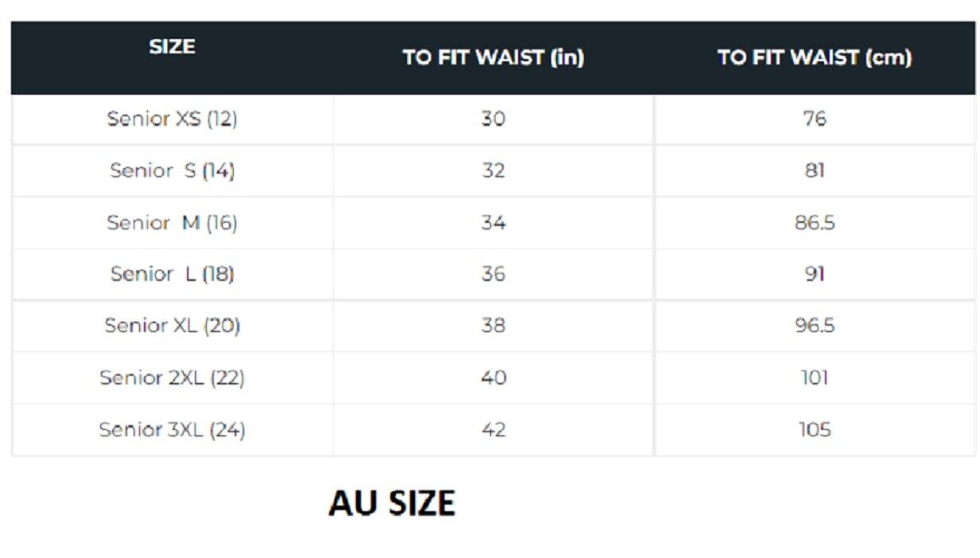This screenshot has height=558, width=980.
Task: Click the 30 inch waist value
Action: tap(493, 119)
